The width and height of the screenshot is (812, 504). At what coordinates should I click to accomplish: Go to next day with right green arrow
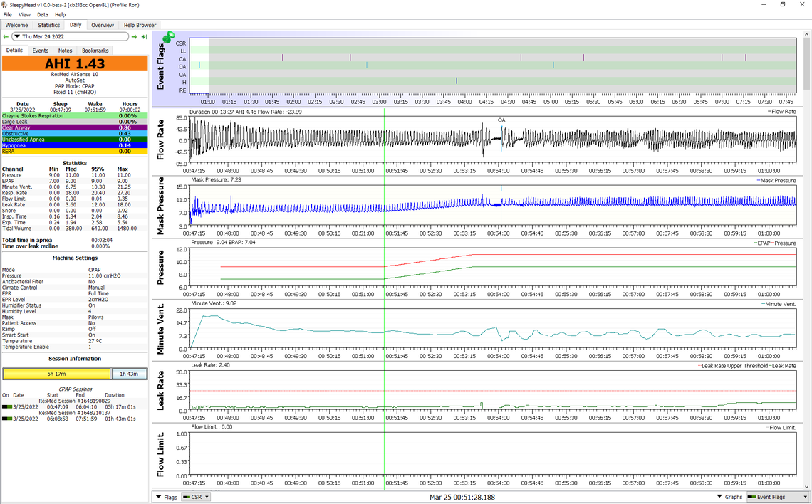click(134, 36)
